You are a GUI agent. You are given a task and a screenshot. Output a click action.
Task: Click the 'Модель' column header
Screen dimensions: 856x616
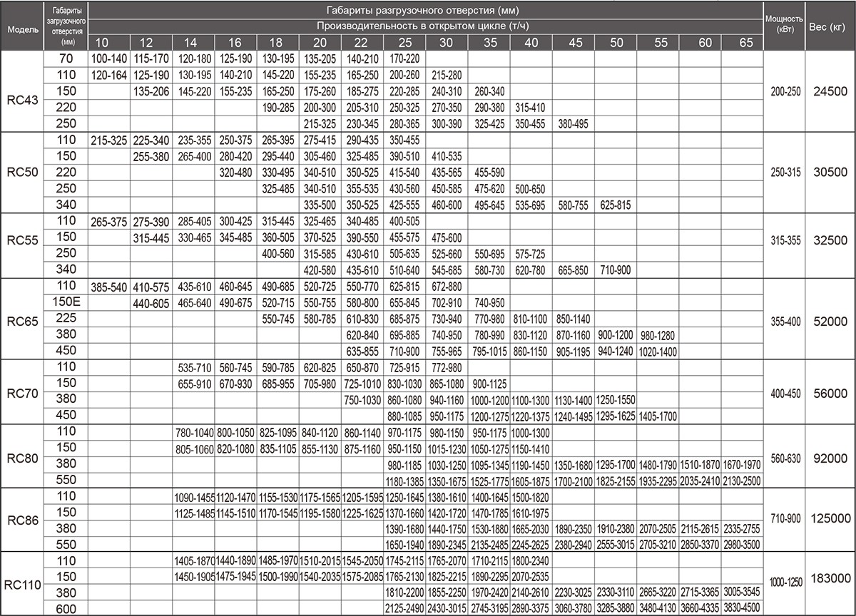(23, 30)
